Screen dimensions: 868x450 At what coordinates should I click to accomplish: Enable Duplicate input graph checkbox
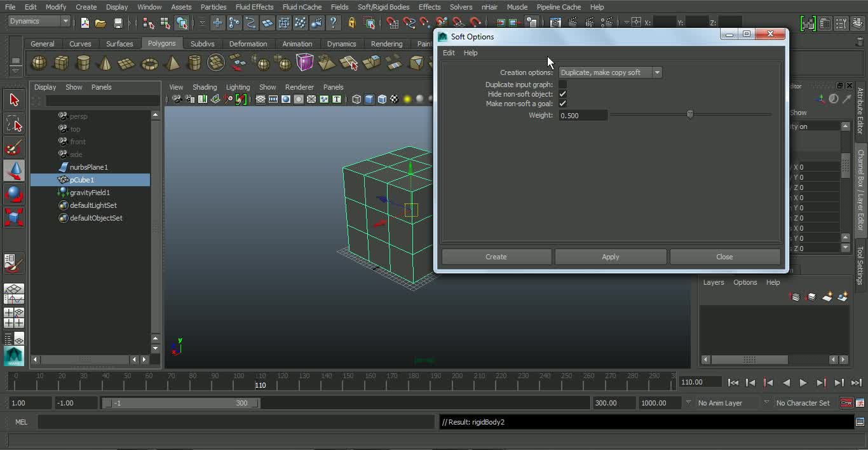pos(563,85)
